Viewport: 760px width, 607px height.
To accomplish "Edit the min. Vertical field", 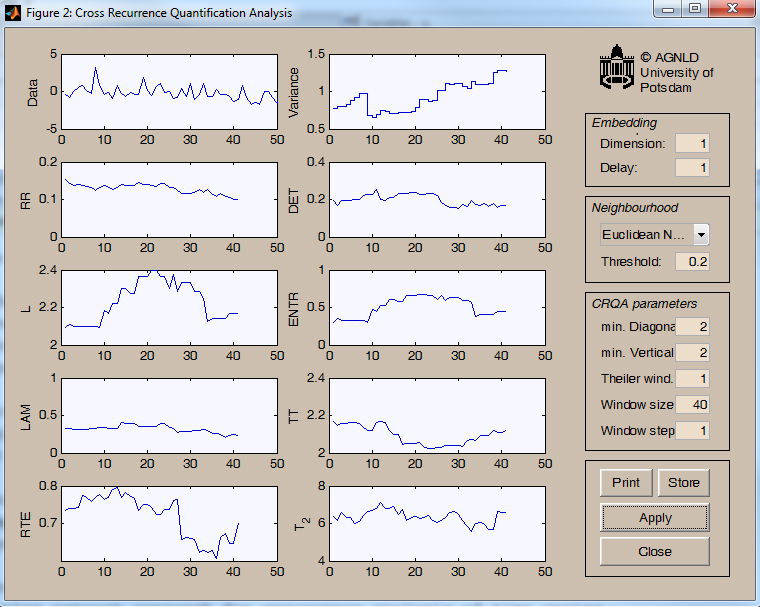I will (692, 353).
